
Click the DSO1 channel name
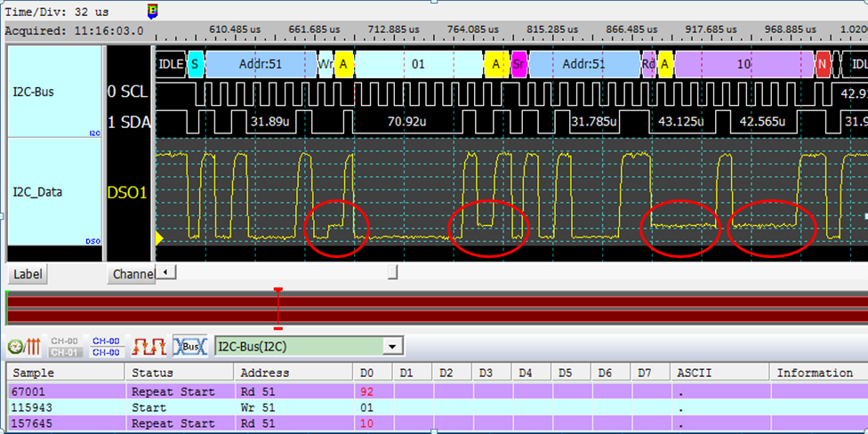[x=127, y=193]
